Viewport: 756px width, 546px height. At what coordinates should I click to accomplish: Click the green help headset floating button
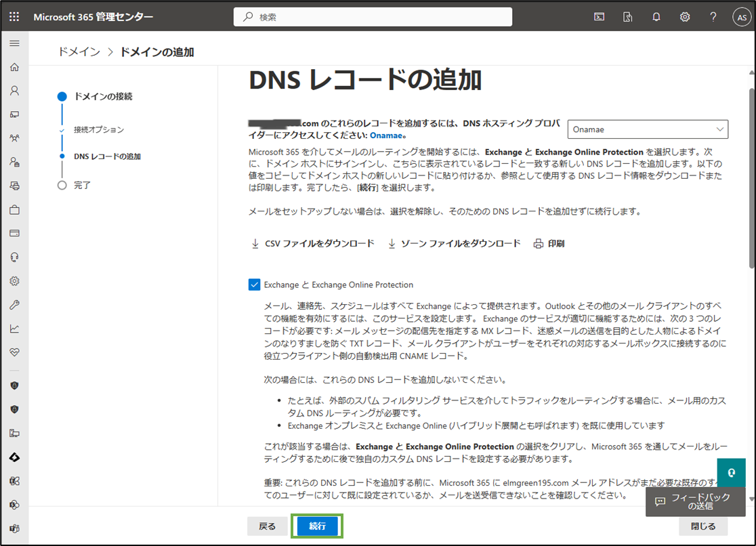click(732, 473)
